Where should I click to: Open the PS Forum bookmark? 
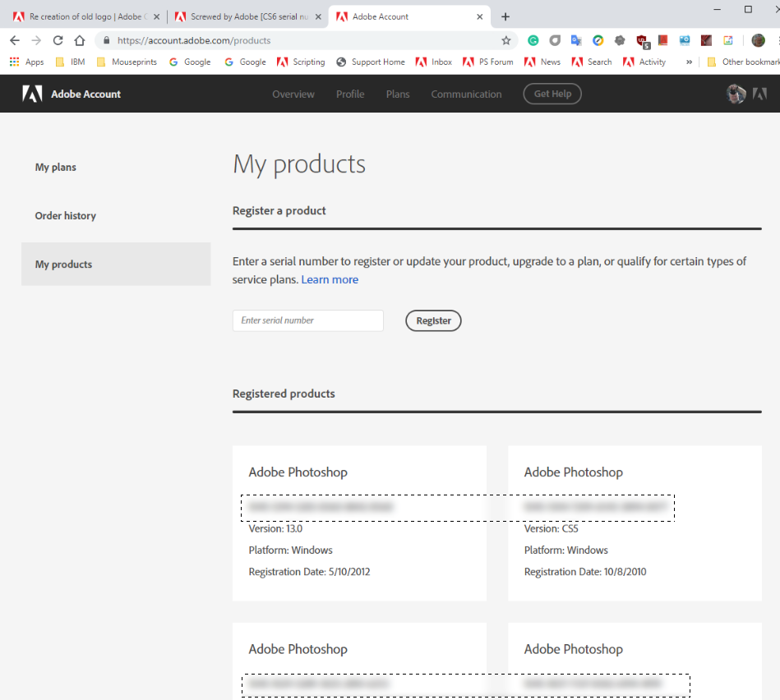pos(488,62)
